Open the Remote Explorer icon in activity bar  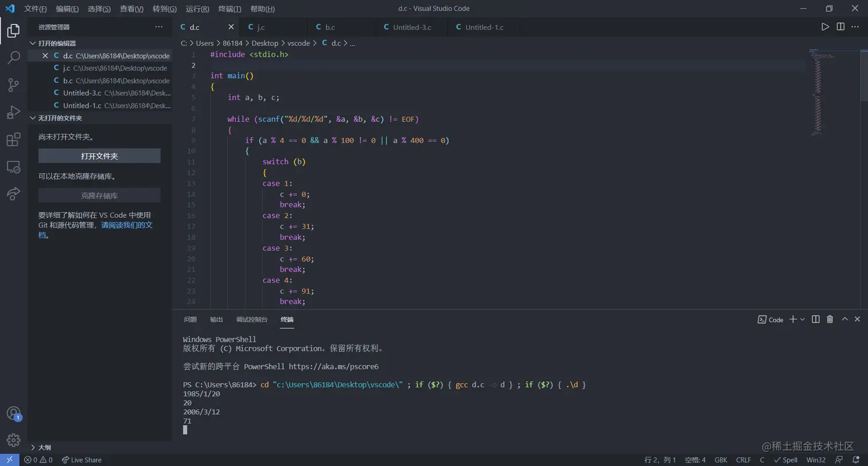tap(13, 167)
